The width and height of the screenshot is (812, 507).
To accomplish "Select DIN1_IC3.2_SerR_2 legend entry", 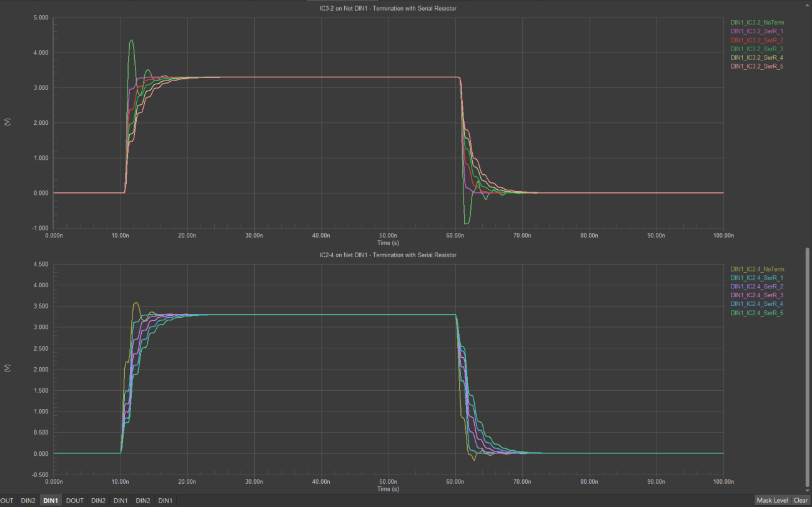I will coord(757,40).
